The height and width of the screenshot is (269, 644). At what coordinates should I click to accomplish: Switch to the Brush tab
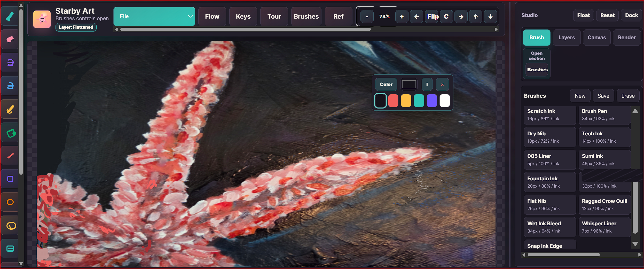tap(537, 37)
